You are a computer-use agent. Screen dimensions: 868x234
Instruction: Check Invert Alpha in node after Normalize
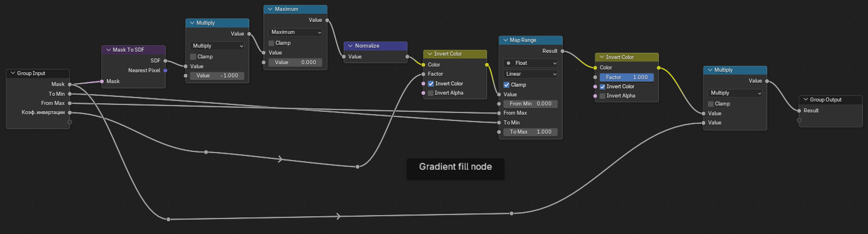tap(431, 93)
